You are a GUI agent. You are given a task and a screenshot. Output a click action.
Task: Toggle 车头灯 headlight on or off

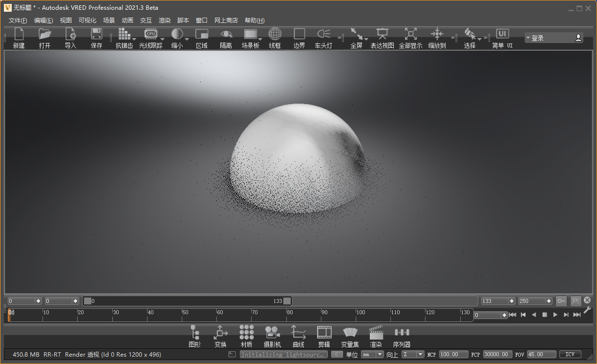point(323,34)
